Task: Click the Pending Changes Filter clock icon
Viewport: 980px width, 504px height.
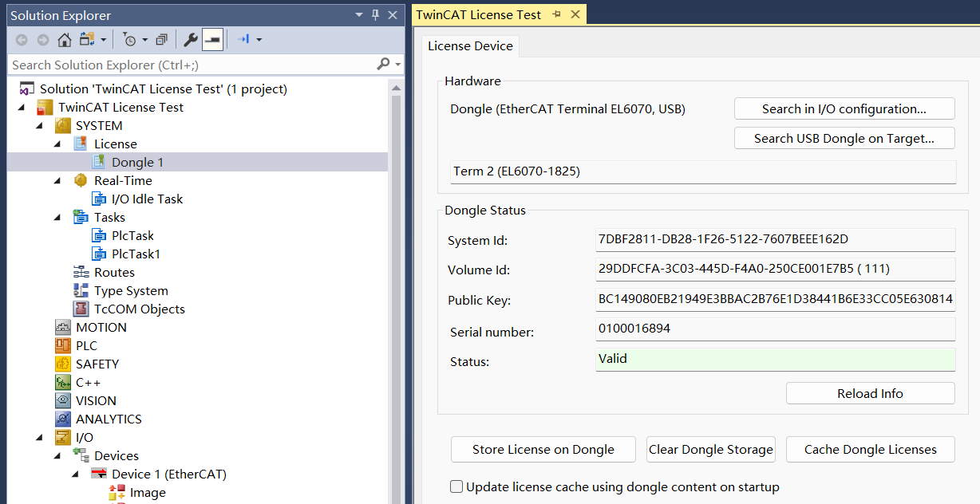Action: [129, 39]
